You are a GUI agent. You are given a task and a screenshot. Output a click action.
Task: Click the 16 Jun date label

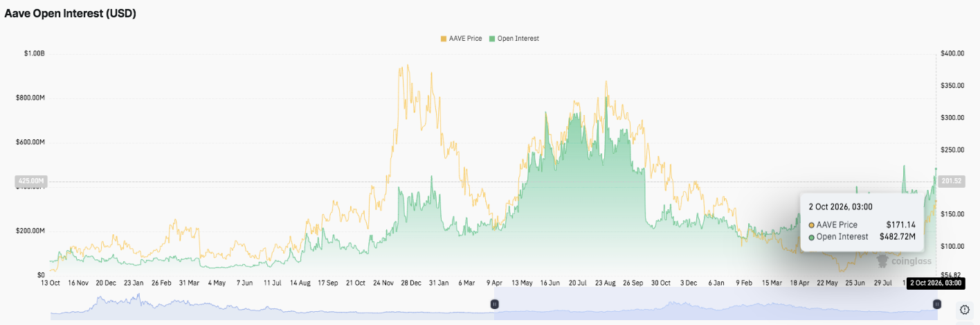coord(550,283)
